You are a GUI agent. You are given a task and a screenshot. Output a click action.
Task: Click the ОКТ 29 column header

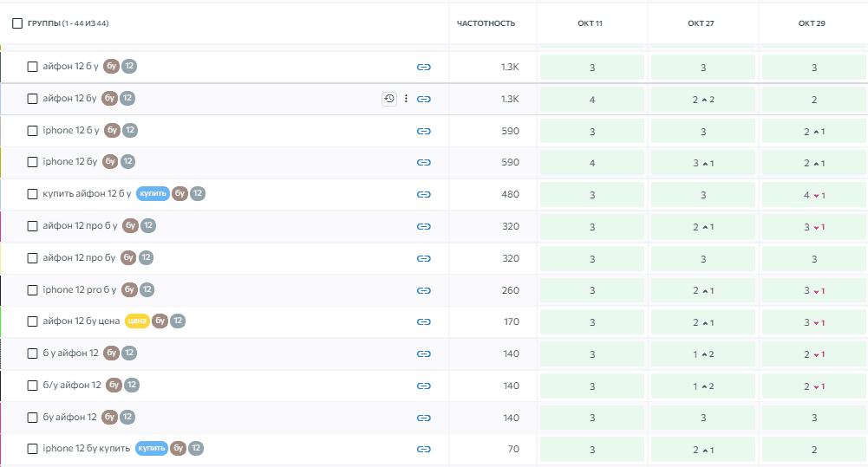click(812, 23)
